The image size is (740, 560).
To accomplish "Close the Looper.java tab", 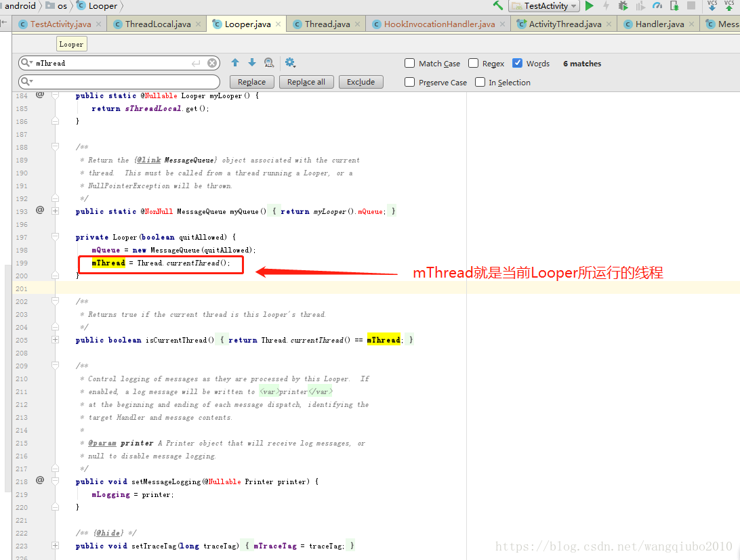I will [x=278, y=24].
